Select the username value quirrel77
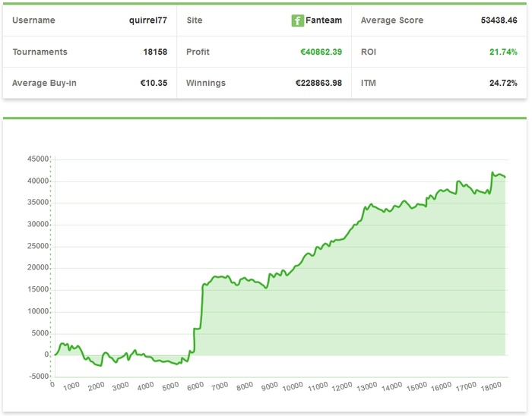 pyautogui.click(x=148, y=20)
